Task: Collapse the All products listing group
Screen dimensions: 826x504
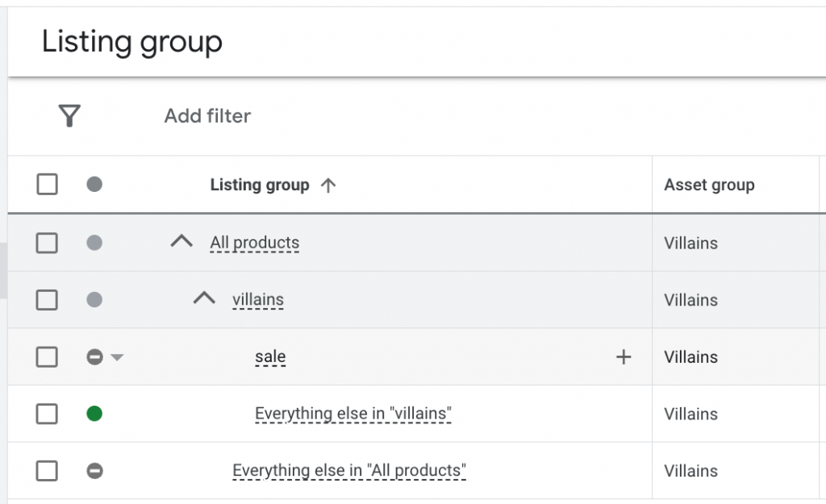Action: 181,242
